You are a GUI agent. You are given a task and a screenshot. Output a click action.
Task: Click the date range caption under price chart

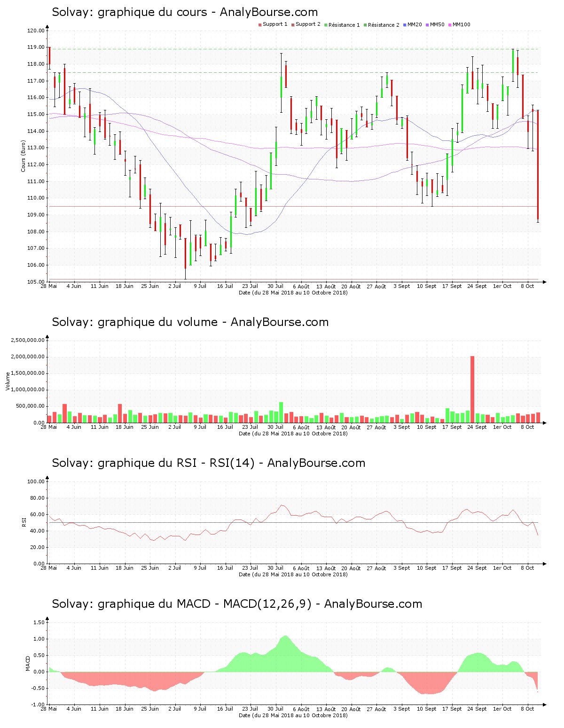pos(293,293)
